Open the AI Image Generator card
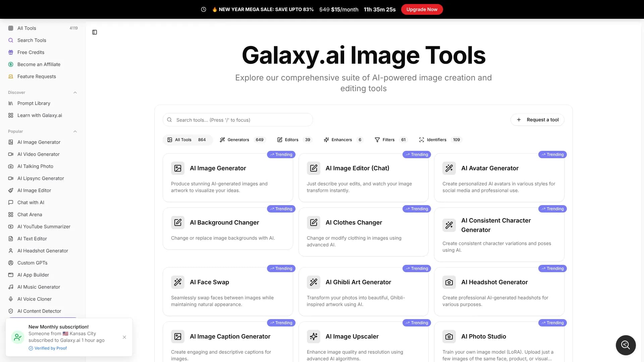 coord(228,178)
